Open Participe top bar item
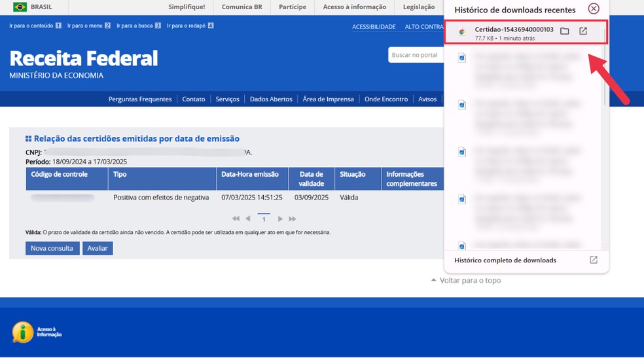 tap(293, 7)
